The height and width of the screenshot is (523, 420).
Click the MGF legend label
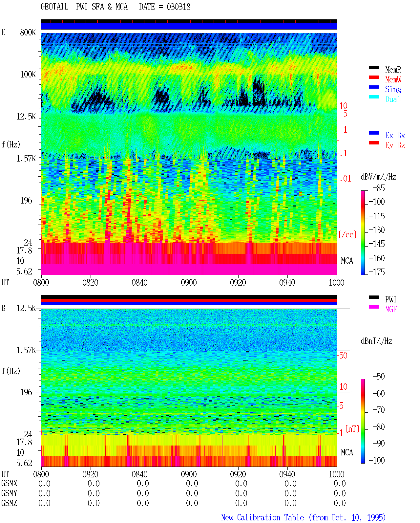point(391,309)
